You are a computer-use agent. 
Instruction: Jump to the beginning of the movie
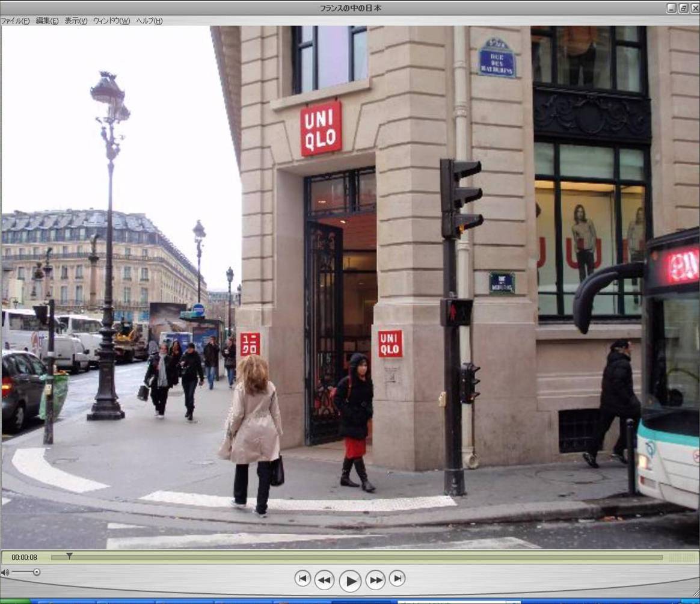[302, 579]
